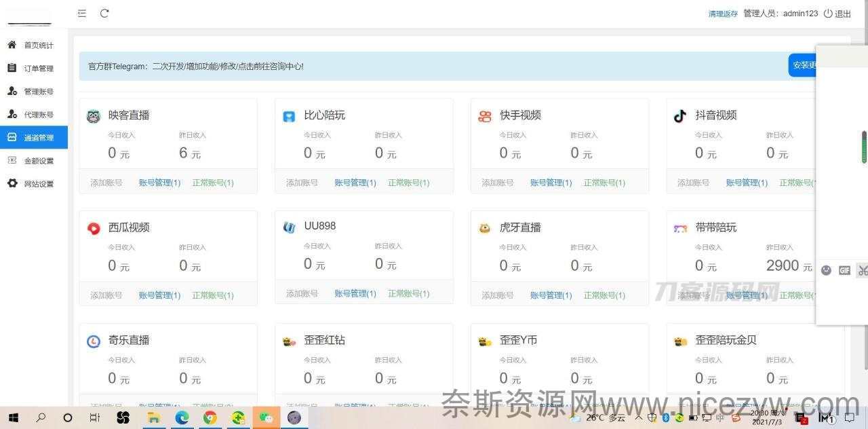Launch Microsoft Edge from the taskbar
Image resolution: width=868 pixels, height=429 pixels.
pos(182,417)
